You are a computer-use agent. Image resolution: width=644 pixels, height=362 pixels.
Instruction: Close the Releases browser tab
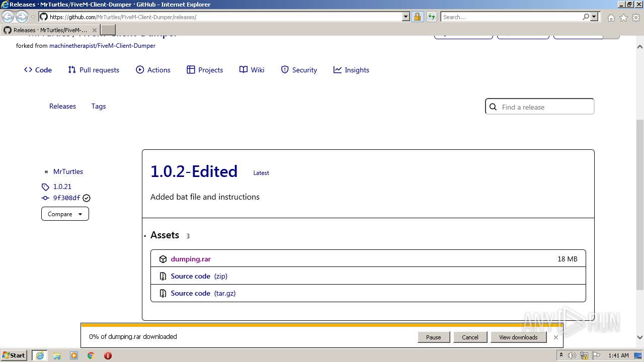click(x=94, y=30)
